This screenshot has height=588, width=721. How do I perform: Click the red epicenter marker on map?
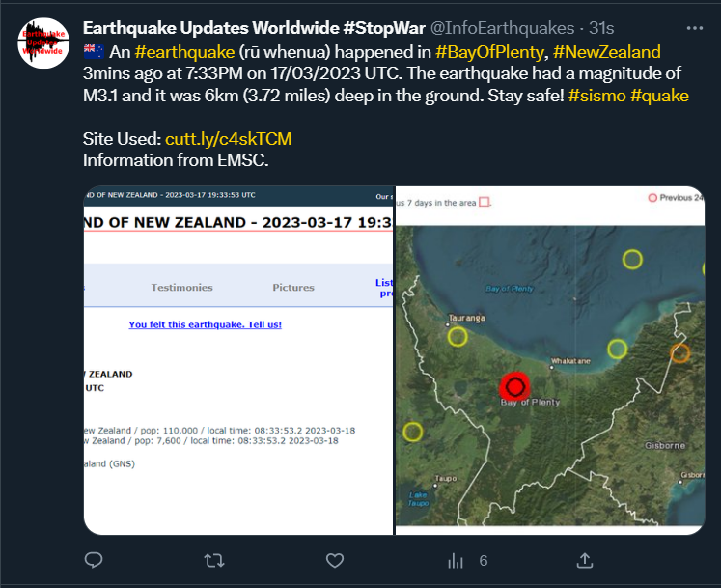514,386
